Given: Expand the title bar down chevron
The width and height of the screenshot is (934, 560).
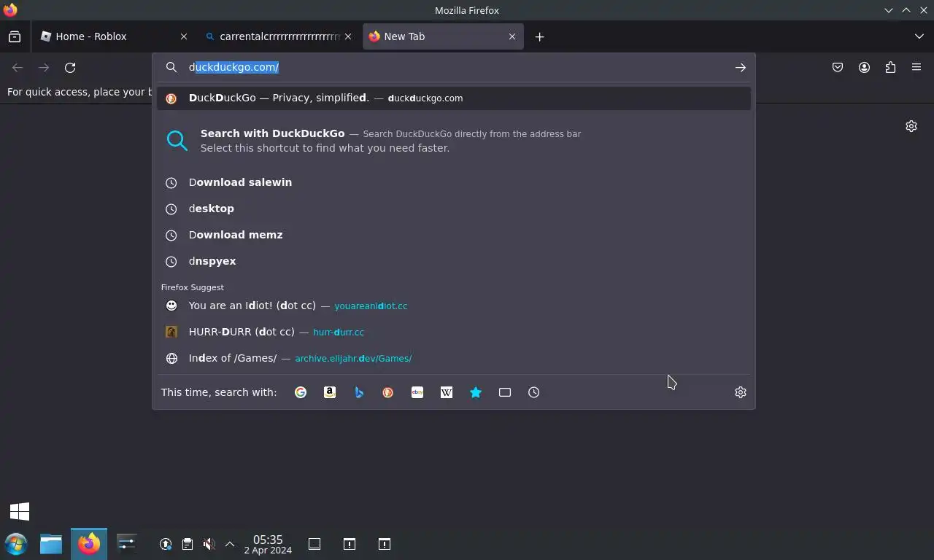Looking at the screenshot, I should 889,10.
